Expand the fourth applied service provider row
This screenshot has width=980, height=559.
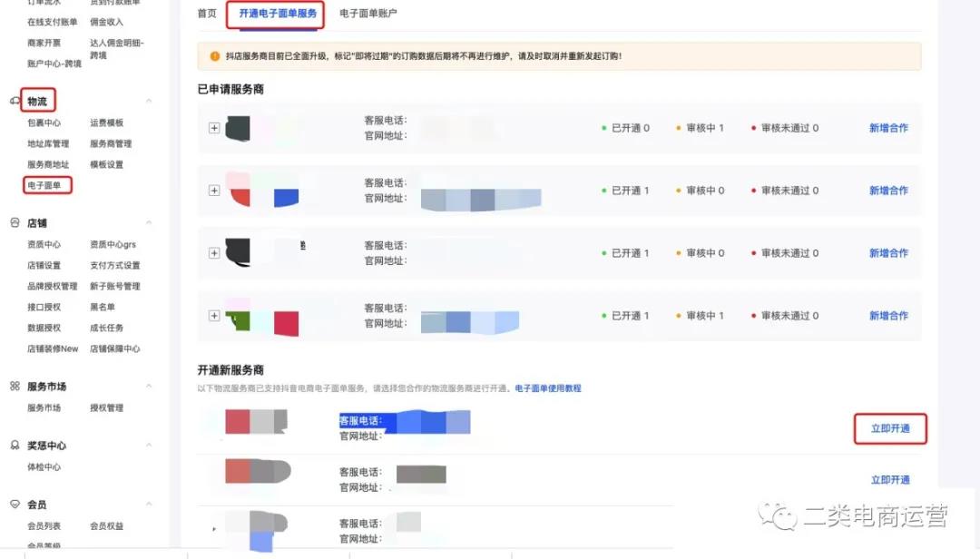pos(214,316)
